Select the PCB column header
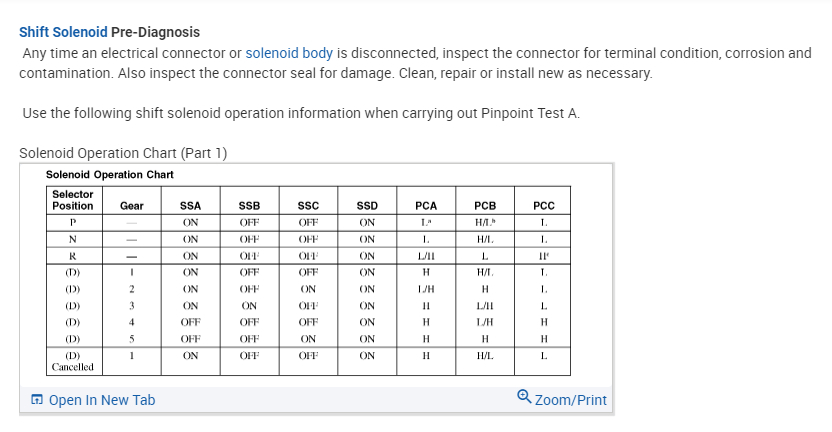 pyautogui.click(x=485, y=206)
